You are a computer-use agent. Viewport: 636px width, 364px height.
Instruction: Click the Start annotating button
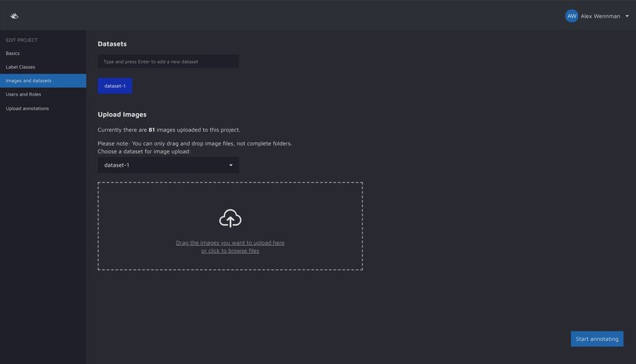pos(597,339)
